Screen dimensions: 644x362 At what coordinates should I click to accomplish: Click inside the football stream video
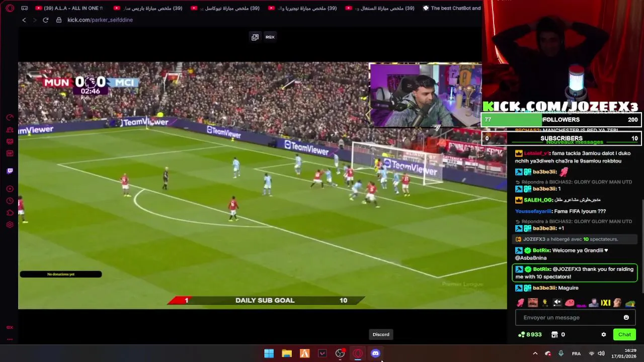click(262, 186)
